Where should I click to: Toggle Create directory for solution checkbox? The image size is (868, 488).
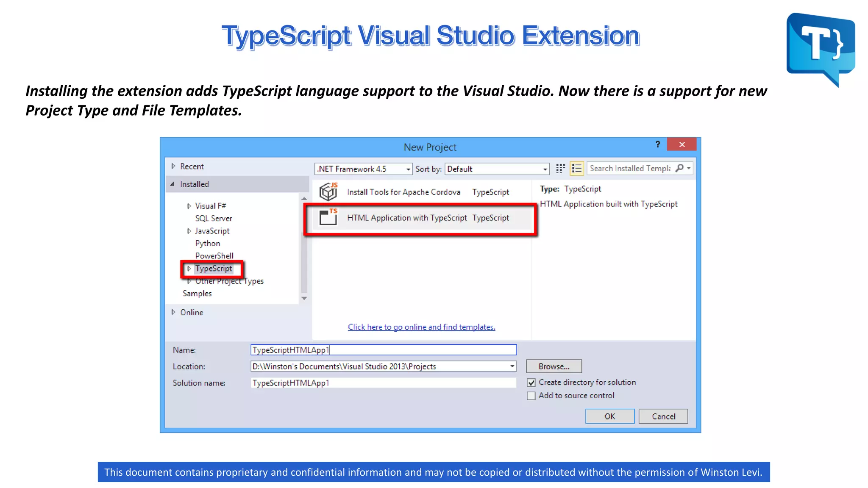tap(531, 383)
